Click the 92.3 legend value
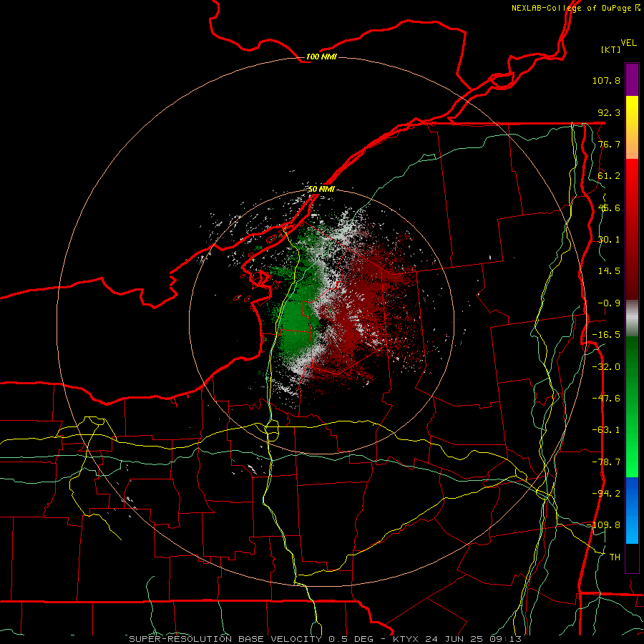Viewport: 644px width, 644px height. tap(609, 112)
